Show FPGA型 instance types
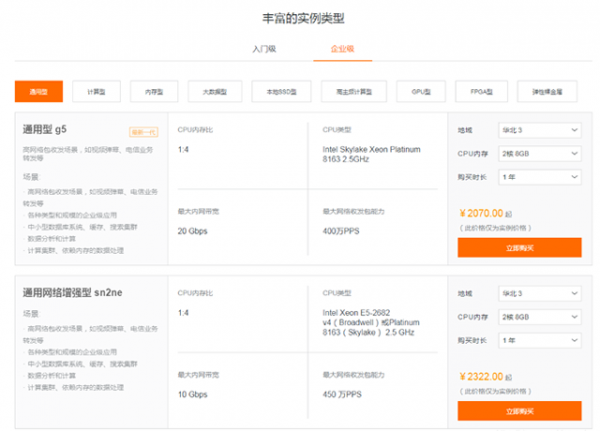Screen dimensions: 600x431 pyautogui.click(x=481, y=91)
